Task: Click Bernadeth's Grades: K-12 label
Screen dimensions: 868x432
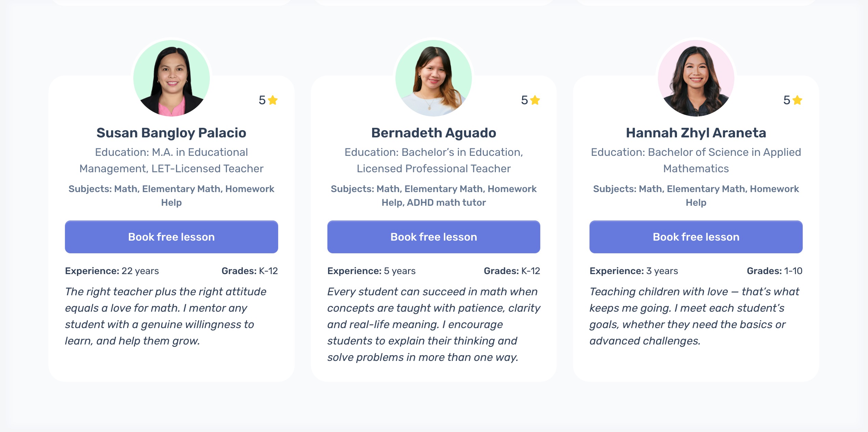Action: pos(512,271)
